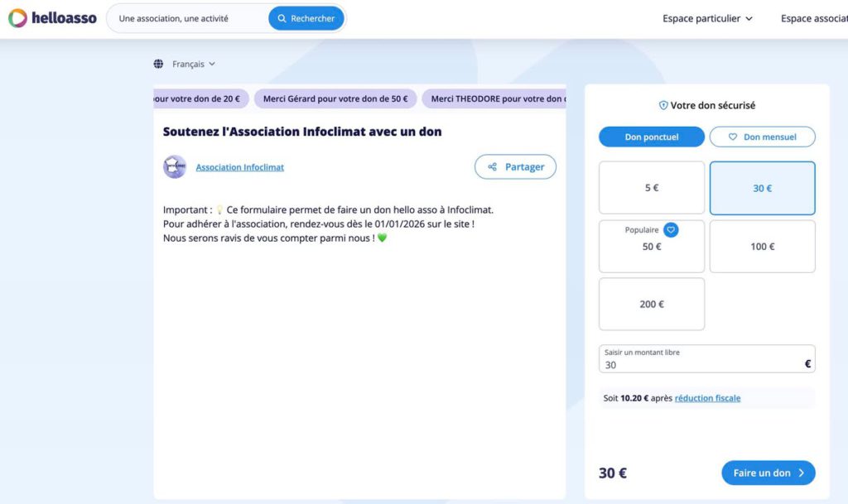Screen dimensions: 848x504
Task: Click the Association Infoclimat avatar image
Action: click(x=175, y=167)
